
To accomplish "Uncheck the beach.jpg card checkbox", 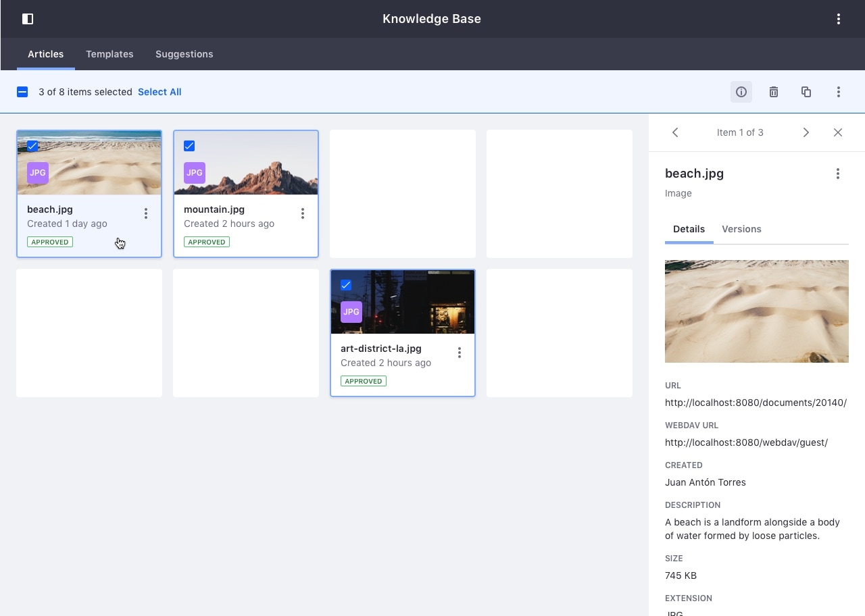I will [x=32, y=146].
